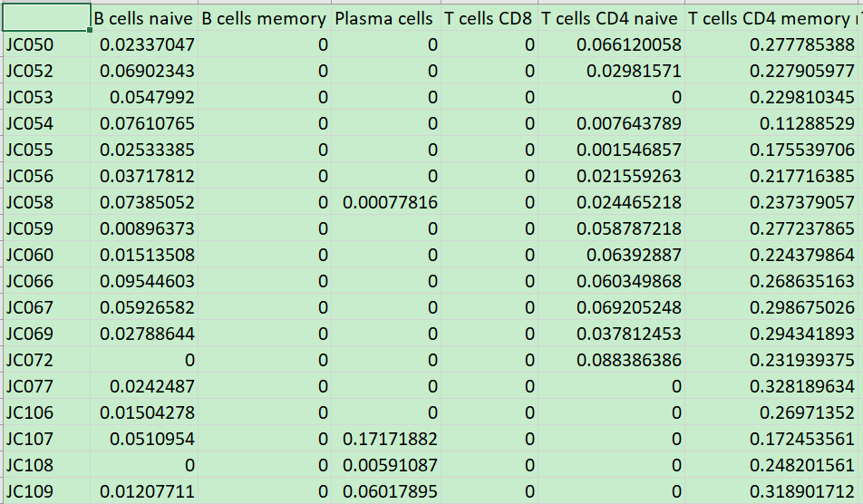Select the cell with value 0.17171882
This screenshot has width=863, height=504.
(x=386, y=439)
